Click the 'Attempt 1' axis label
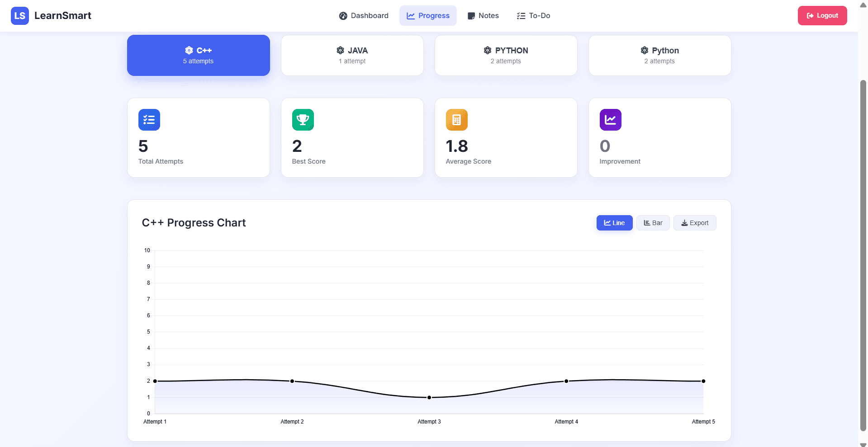This screenshot has width=868, height=447. tap(155, 422)
